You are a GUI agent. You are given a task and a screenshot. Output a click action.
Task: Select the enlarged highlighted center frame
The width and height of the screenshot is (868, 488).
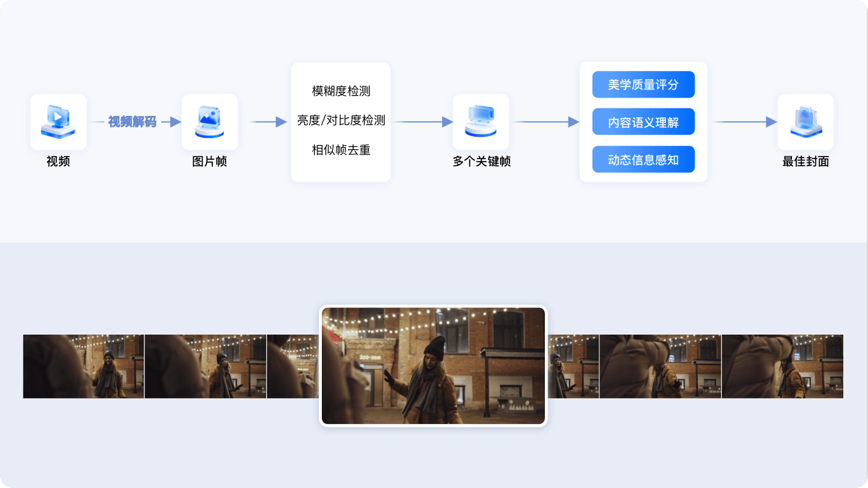click(433, 366)
